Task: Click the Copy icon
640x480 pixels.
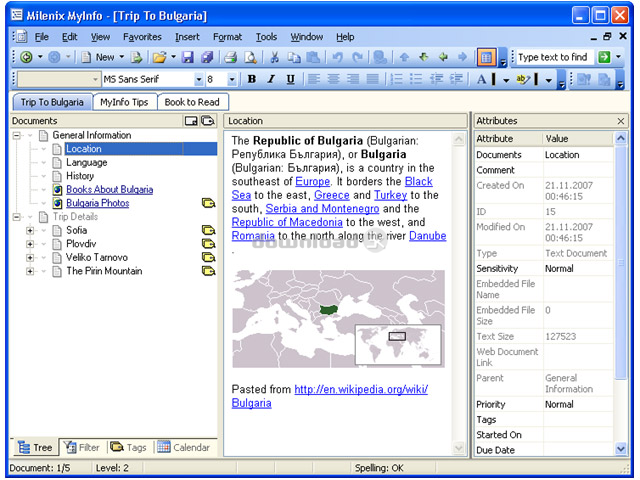Action: click(x=293, y=57)
